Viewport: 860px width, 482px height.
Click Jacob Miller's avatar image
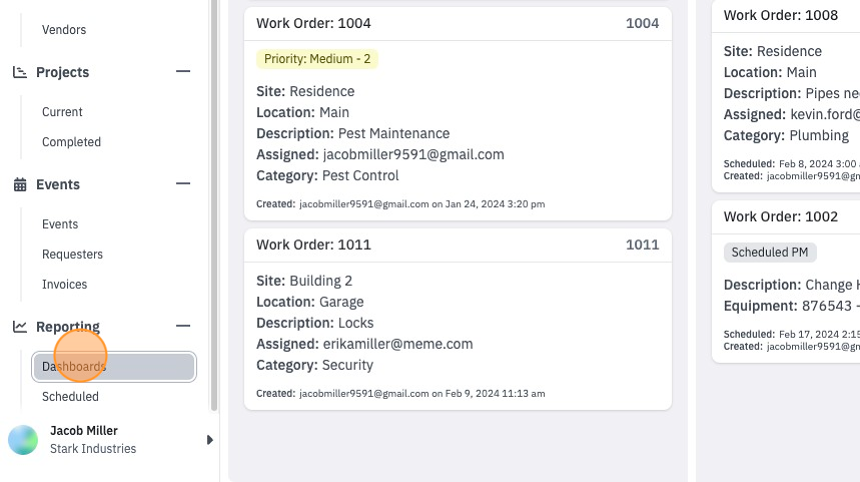click(23, 440)
